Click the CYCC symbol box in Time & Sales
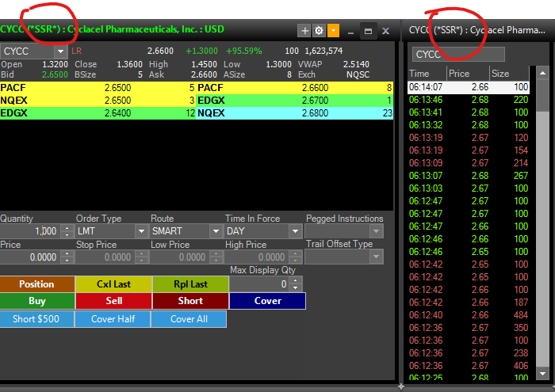555x392 pixels. (458, 55)
